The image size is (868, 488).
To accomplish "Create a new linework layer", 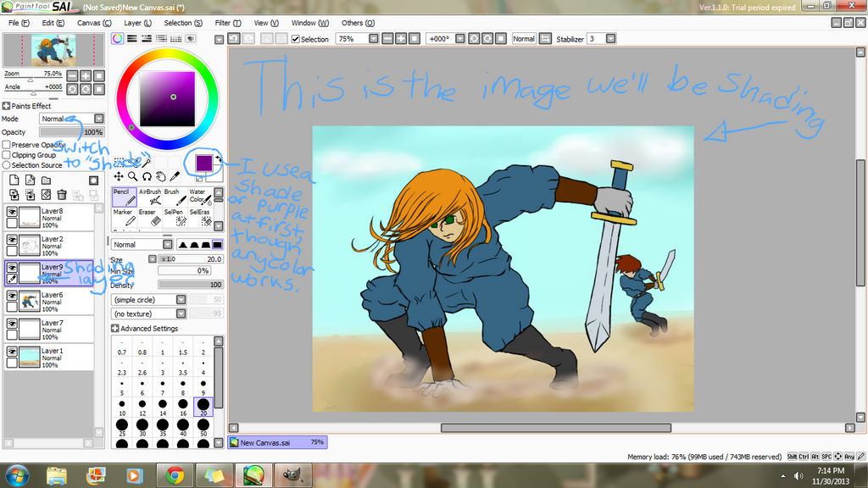I will click(30, 180).
